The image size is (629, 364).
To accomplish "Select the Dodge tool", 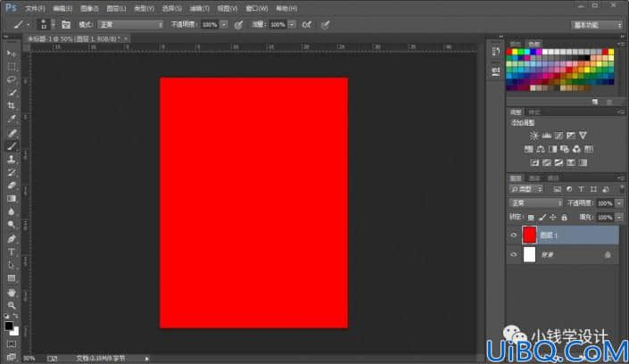I will tap(12, 225).
